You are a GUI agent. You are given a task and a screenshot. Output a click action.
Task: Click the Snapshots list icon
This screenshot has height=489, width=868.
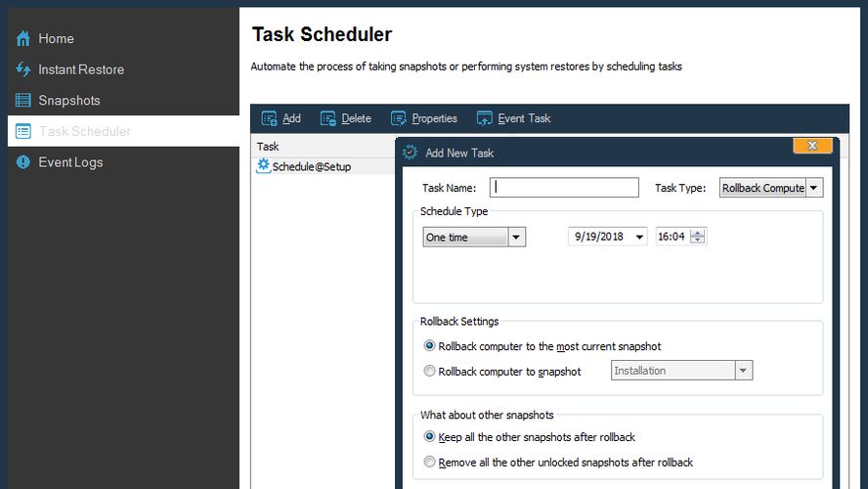tap(23, 101)
